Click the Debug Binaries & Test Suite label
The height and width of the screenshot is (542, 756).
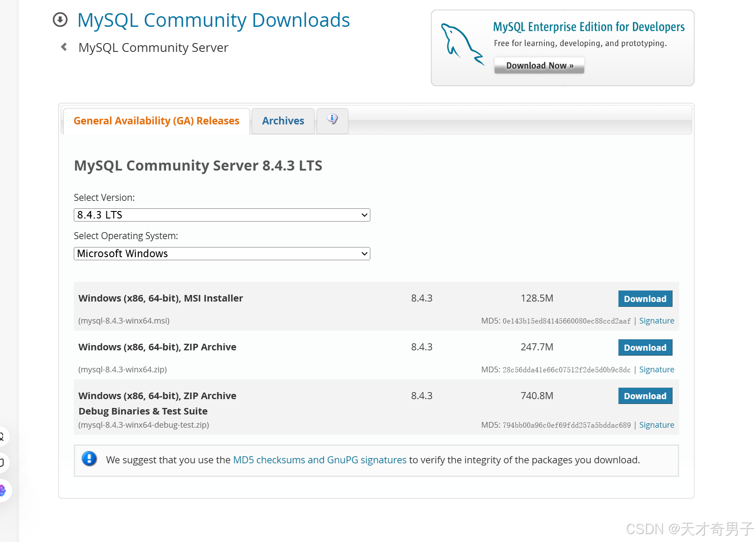pyautogui.click(x=143, y=411)
